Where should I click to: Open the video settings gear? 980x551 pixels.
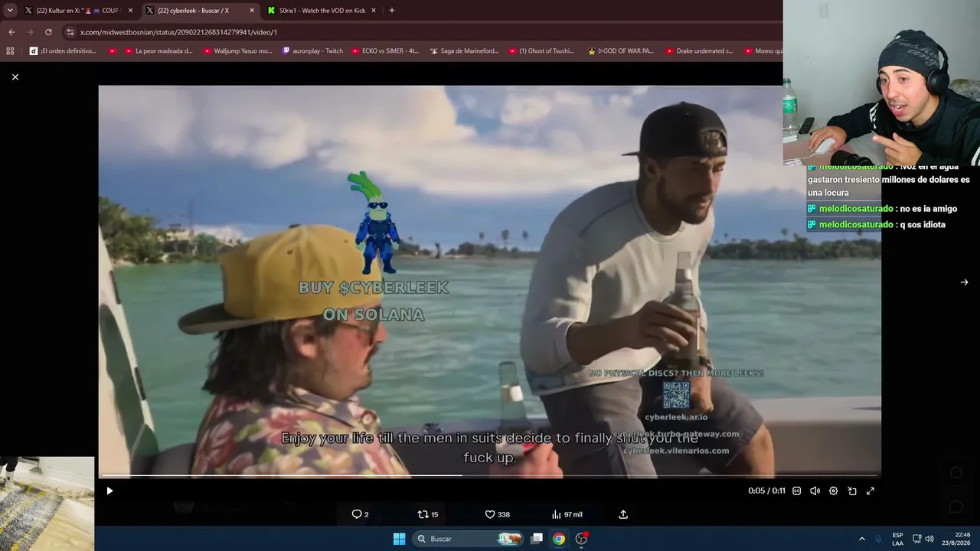[x=833, y=491]
